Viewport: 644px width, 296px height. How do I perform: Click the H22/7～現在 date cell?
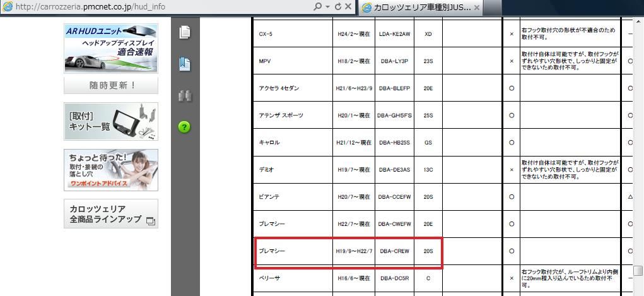tap(354, 223)
